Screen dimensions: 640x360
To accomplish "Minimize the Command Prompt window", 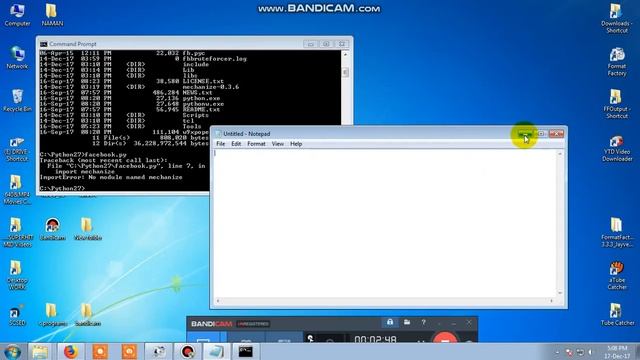I will tap(311, 44).
